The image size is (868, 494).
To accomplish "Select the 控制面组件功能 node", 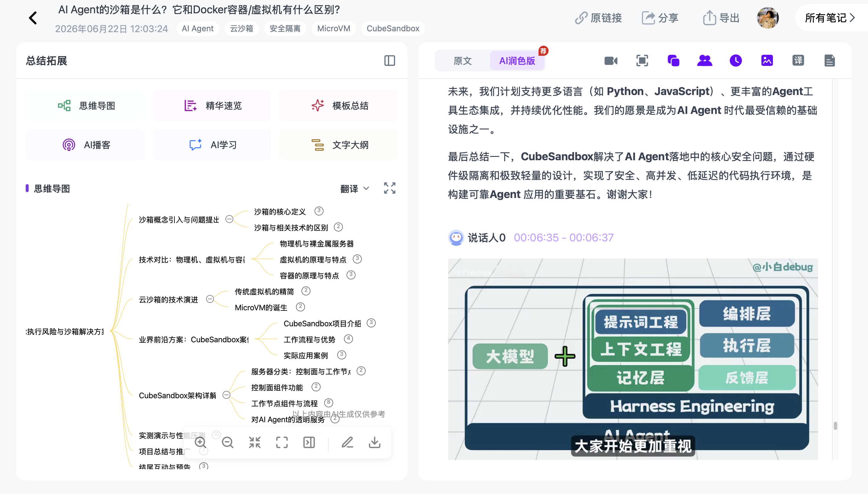I will pyautogui.click(x=277, y=387).
